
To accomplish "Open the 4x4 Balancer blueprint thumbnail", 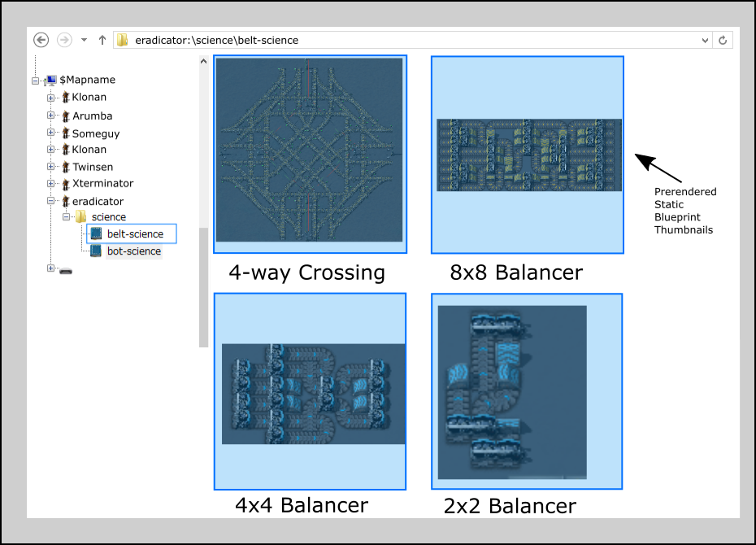I will [x=310, y=391].
